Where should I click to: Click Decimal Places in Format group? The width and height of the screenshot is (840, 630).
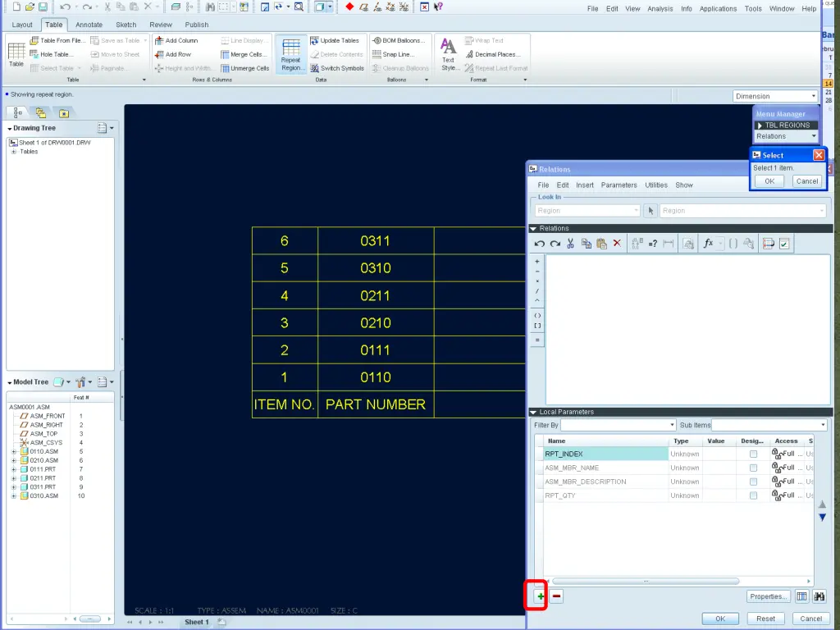[x=492, y=54]
